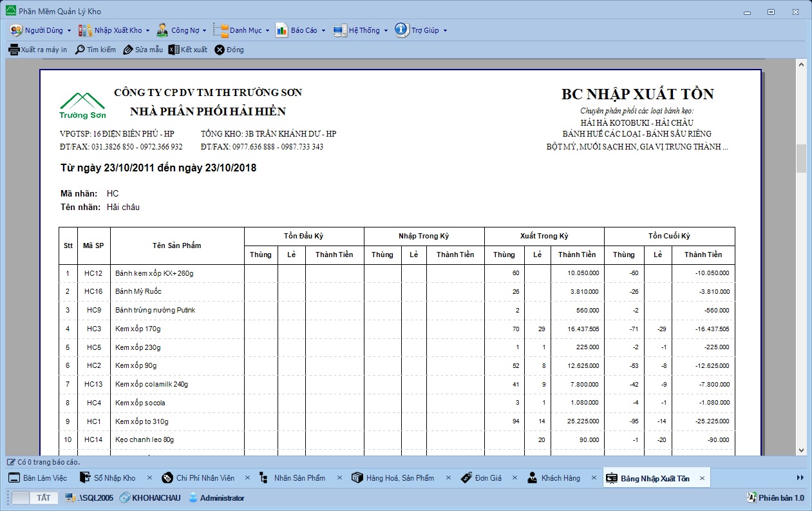
Task: Switch to the Khách Hàng tab
Action: coord(560,478)
